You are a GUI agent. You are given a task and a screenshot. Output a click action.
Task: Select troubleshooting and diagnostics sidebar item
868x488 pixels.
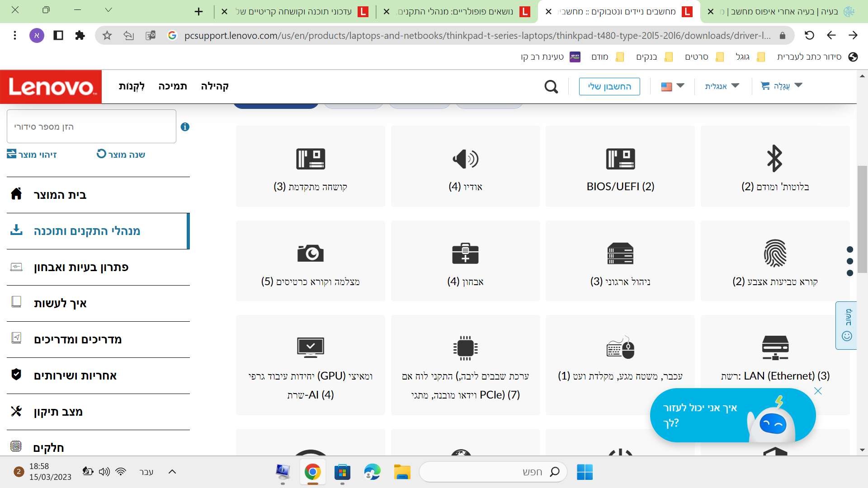(x=98, y=267)
